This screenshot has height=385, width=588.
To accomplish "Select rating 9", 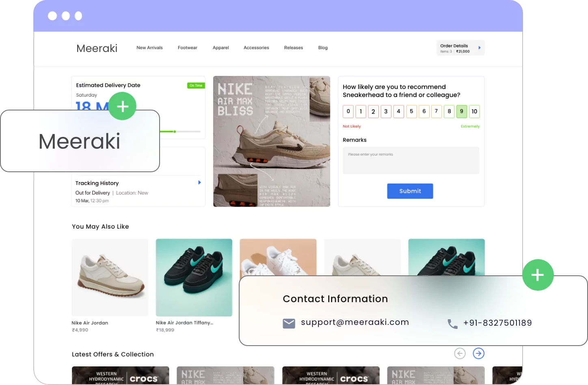I will [462, 111].
